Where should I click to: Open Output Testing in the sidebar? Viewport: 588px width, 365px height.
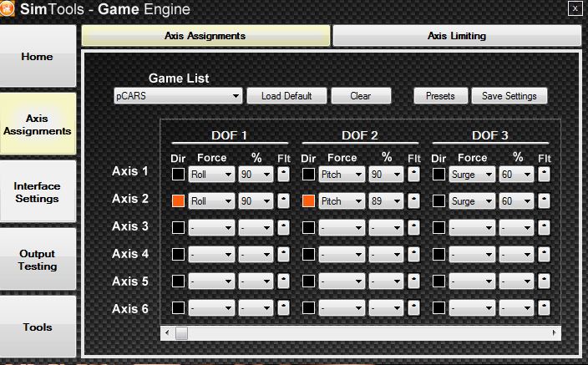38,260
